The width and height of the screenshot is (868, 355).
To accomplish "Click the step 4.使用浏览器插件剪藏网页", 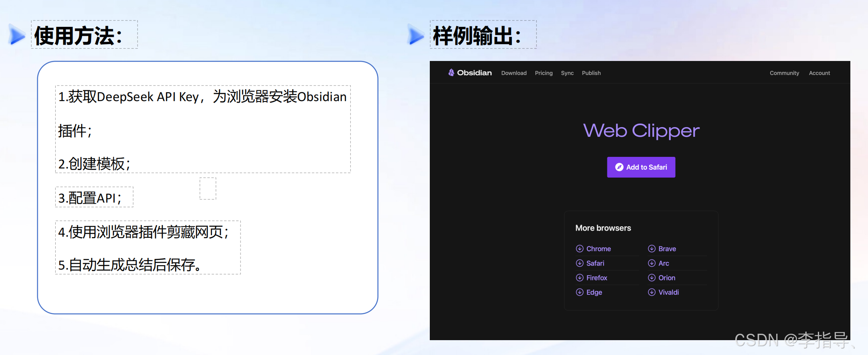I will click(144, 232).
